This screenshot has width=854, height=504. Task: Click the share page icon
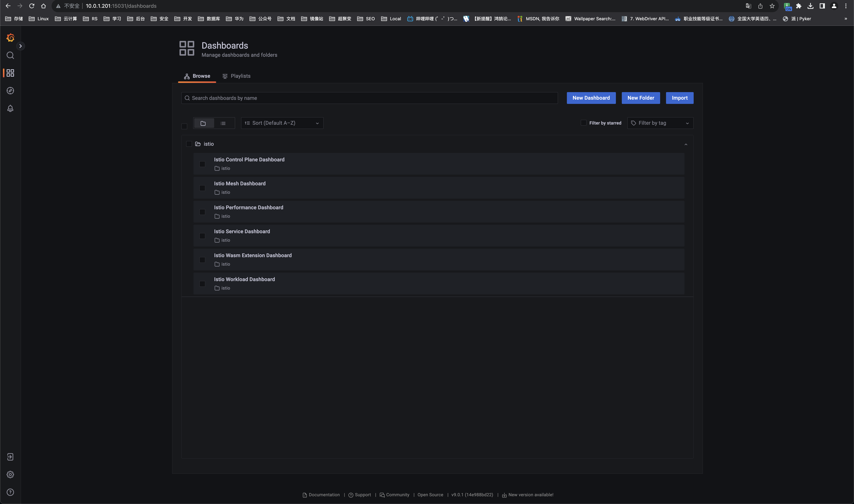click(x=760, y=6)
